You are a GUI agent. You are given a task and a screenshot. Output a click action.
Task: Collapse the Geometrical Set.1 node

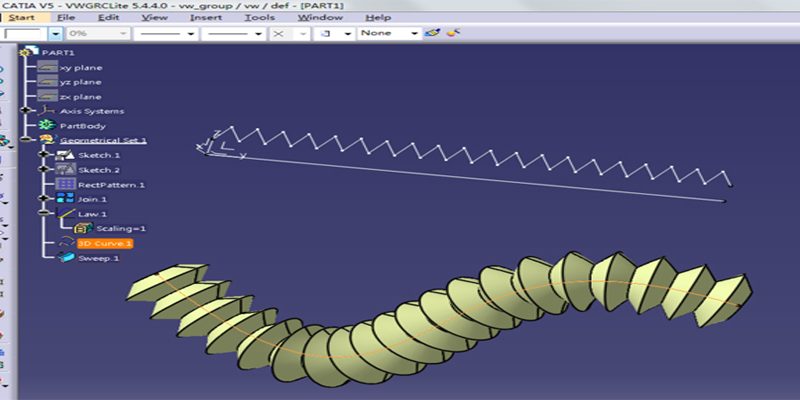click(x=25, y=141)
